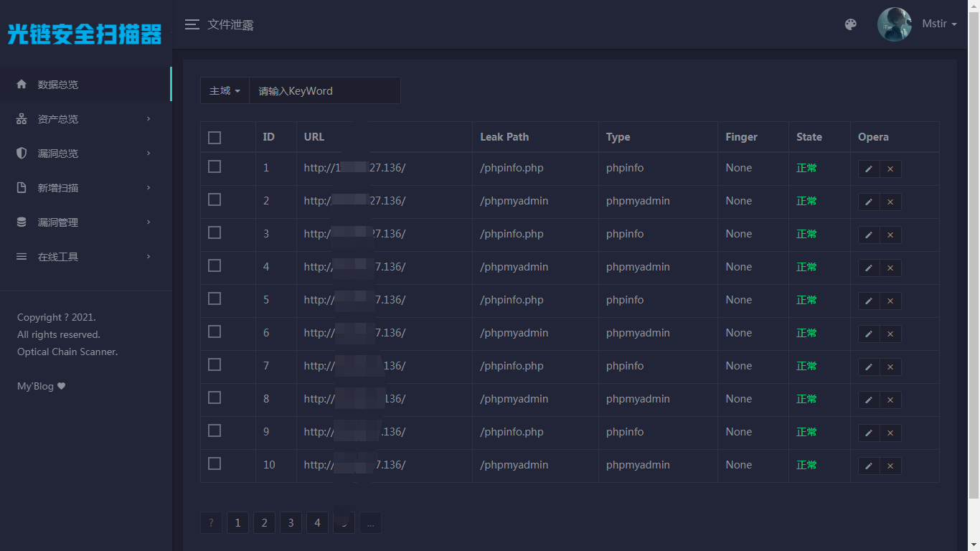Click the file icon beside 新增扫描
Viewport: 980px width, 551px height.
[x=22, y=188]
